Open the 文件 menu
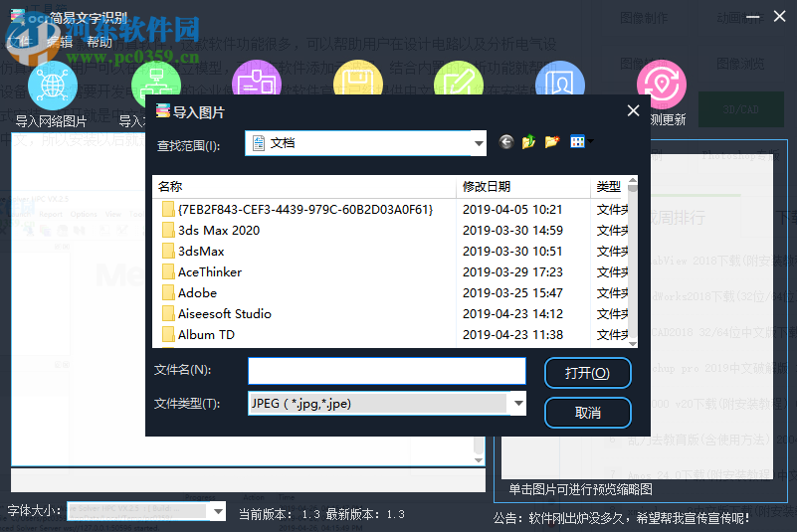Image resolution: width=797 pixels, height=532 pixels. coord(19,42)
